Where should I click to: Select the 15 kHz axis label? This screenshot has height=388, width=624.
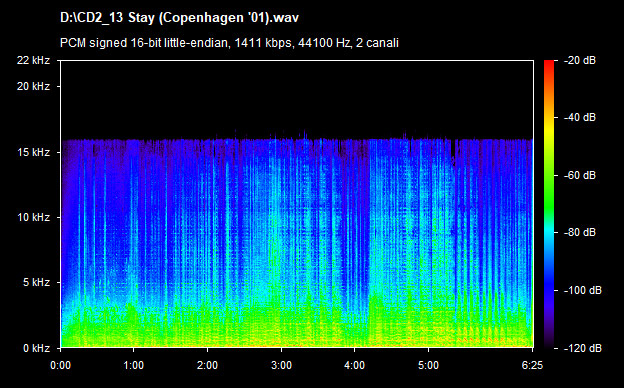tap(33, 152)
